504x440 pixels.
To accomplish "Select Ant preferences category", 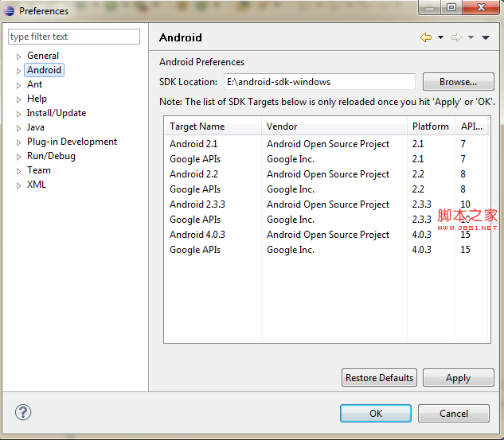I will [34, 84].
